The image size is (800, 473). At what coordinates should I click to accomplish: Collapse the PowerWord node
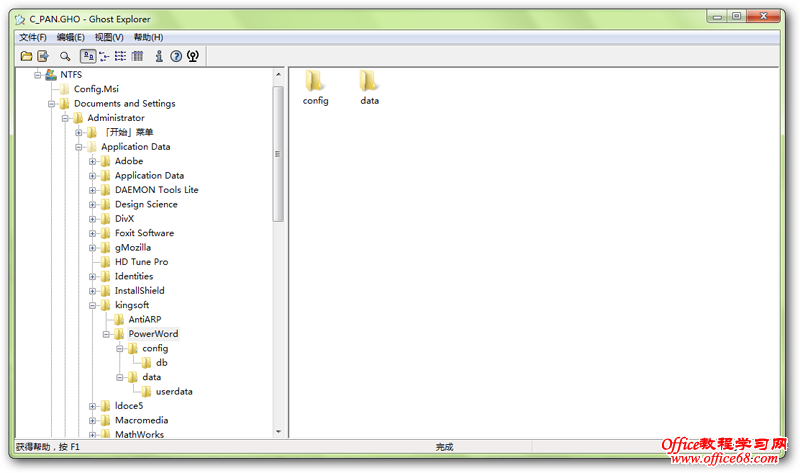point(106,335)
